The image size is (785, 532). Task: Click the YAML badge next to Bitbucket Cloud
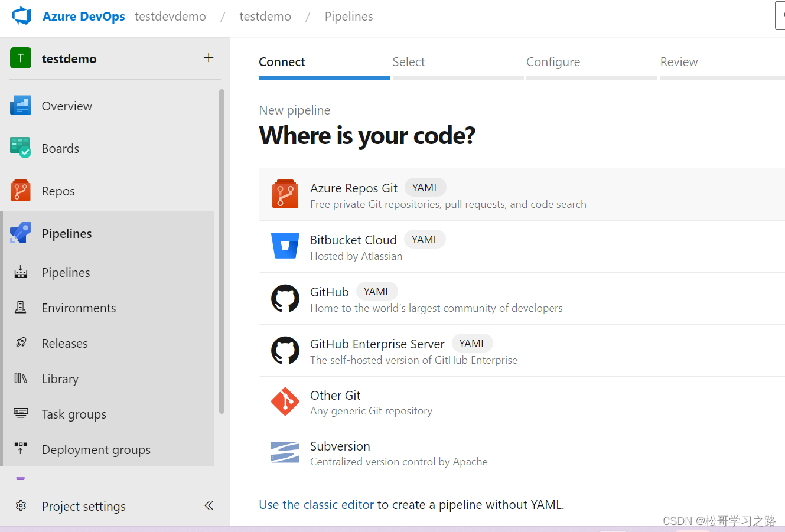point(425,240)
